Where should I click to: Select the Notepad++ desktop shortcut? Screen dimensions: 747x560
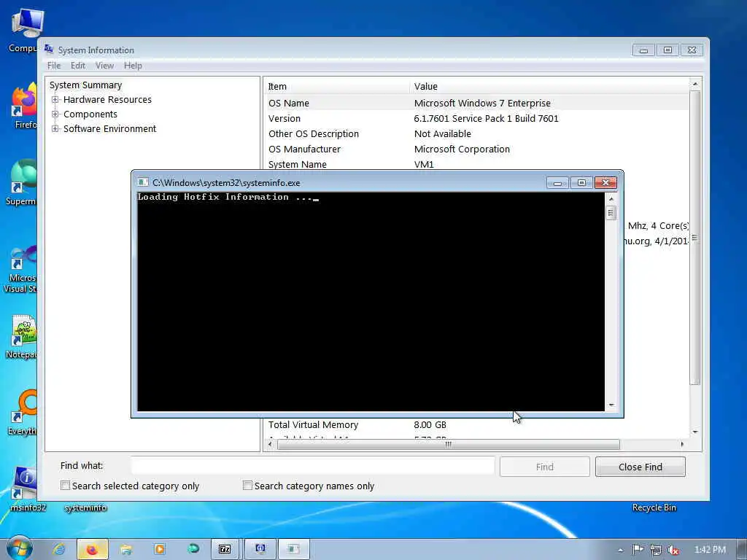point(21,336)
